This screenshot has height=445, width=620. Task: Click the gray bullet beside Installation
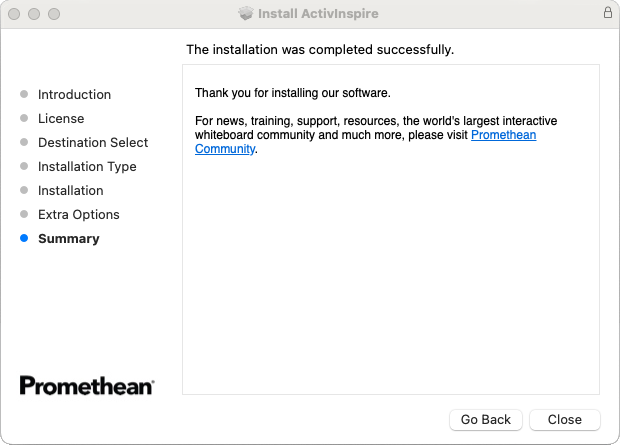pyautogui.click(x=24, y=191)
